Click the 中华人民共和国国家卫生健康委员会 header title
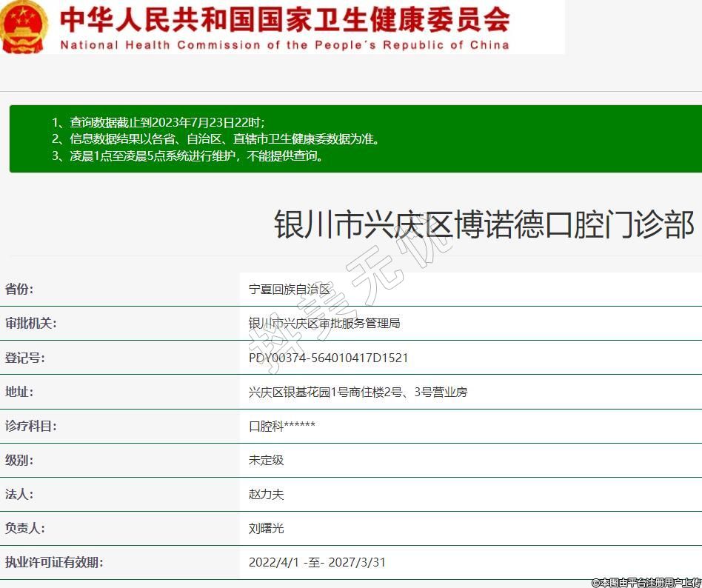This screenshot has width=702, height=588. click(284, 19)
